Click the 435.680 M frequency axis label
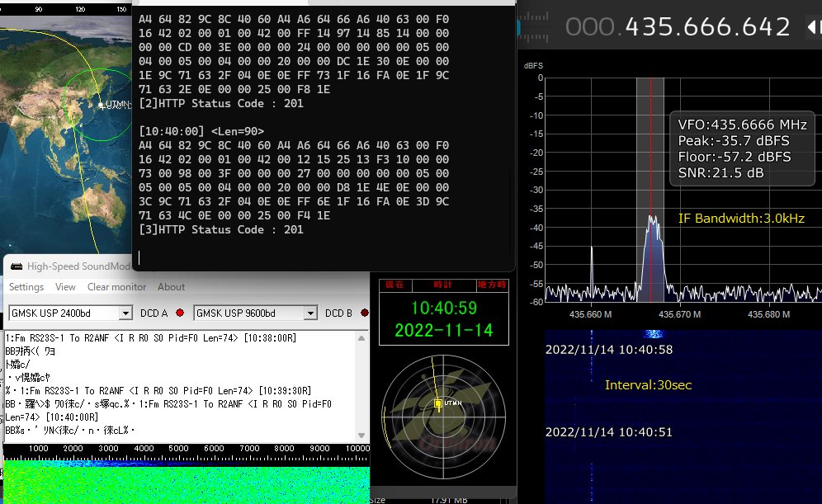The height and width of the screenshot is (504, 822). tap(768, 314)
